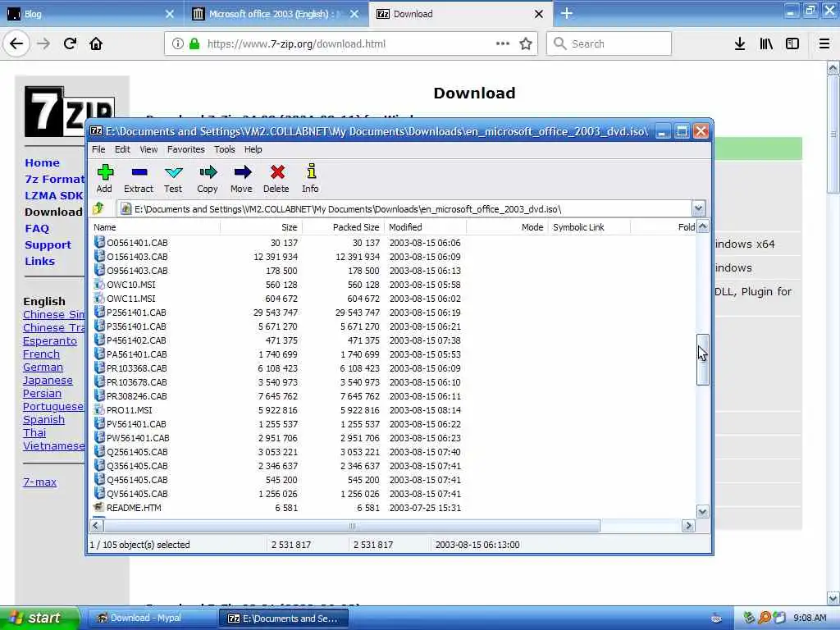The height and width of the screenshot is (630, 840).
Task: Select the O0561401.CAB file icon
Action: pos(99,242)
